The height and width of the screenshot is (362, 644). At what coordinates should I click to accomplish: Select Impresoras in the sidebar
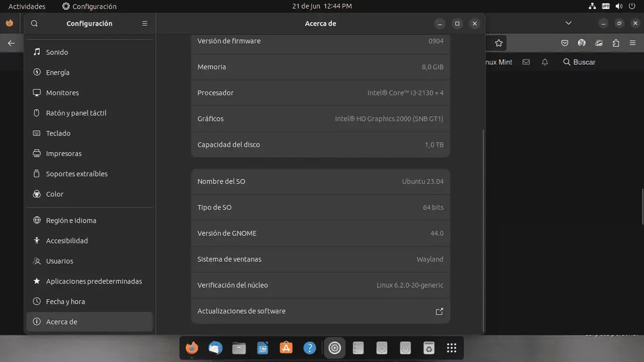pyautogui.click(x=89, y=153)
